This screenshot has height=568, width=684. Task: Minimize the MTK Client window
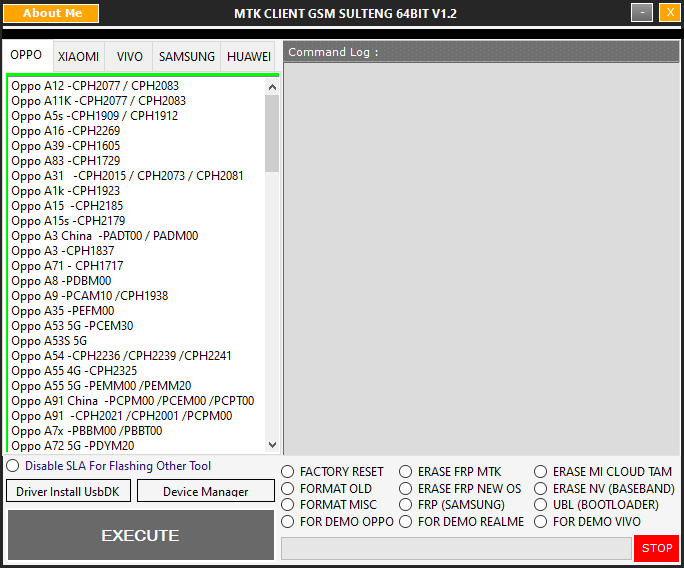[x=642, y=13]
